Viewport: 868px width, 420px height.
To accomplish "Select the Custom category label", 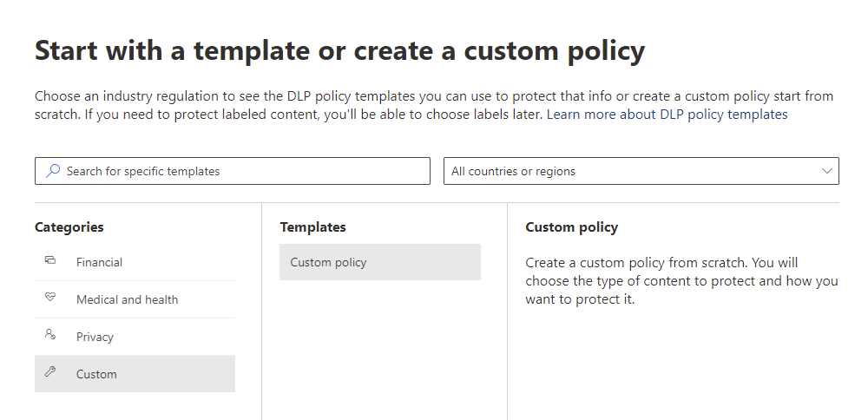I will click(96, 374).
